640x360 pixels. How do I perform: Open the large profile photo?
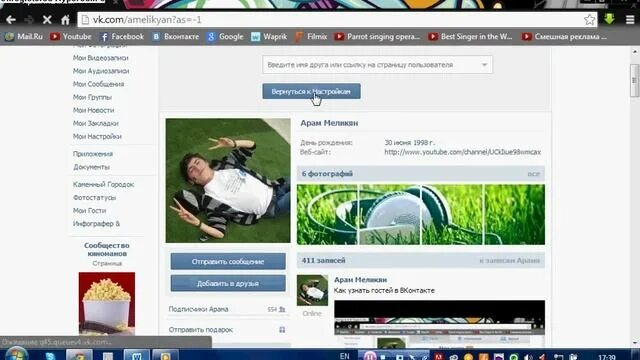pos(228,180)
